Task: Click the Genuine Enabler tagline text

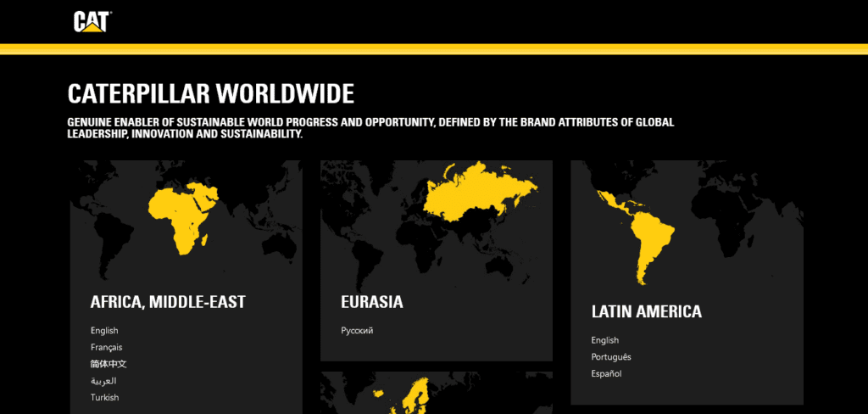Action: (x=371, y=128)
